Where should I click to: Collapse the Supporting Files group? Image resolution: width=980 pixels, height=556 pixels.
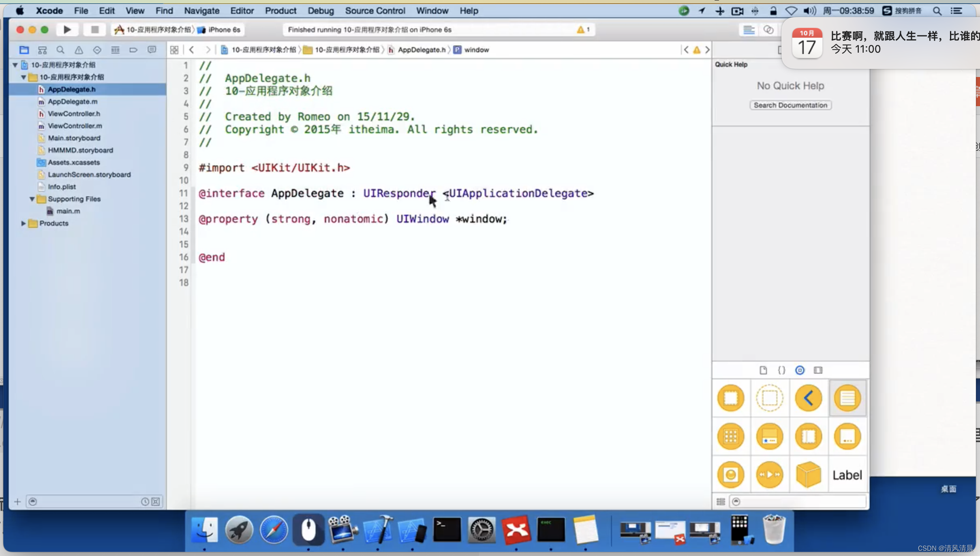32,199
